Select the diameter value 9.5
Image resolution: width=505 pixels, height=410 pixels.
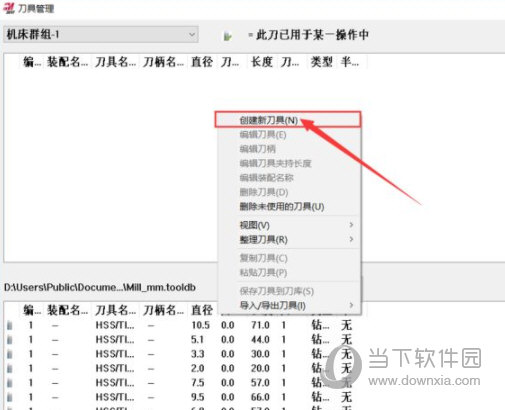point(197,397)
